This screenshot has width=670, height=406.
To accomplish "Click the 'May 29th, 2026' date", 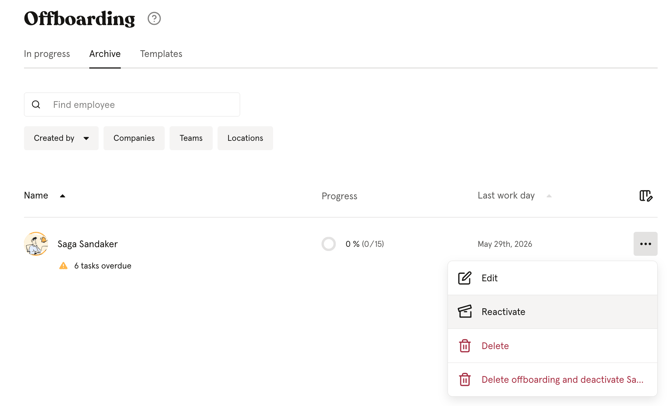I will coord(505,244).
